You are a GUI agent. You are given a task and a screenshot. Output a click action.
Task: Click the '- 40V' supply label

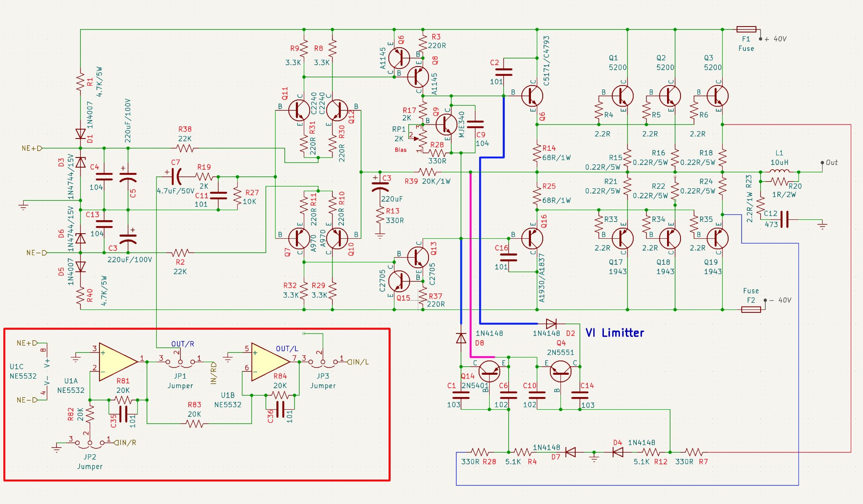click(780, 300)
